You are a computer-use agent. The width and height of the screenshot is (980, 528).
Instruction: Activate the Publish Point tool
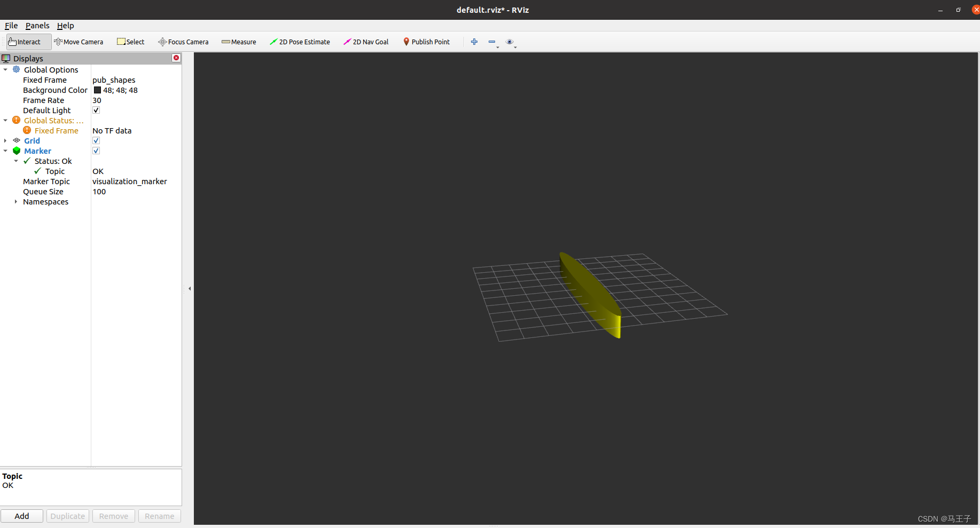(426, 42)
